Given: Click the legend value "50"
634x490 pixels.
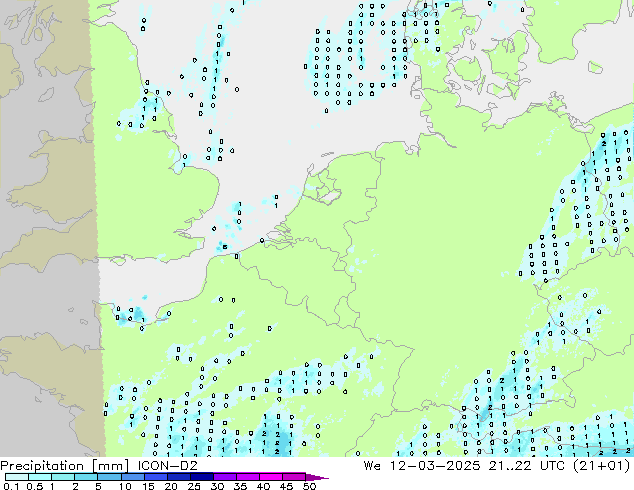Looking at the screenshot, I should pos(309,486).
